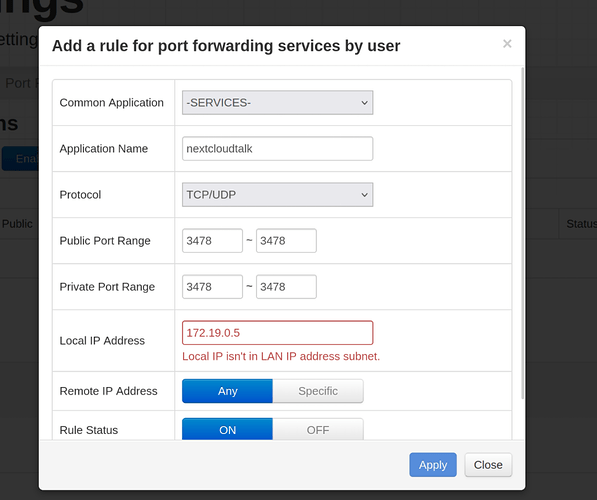Image resolution: width=597 pixels, height=500 pixels.
Task: Click the Public Port Range start field
Action: click(x=212, y=241)
